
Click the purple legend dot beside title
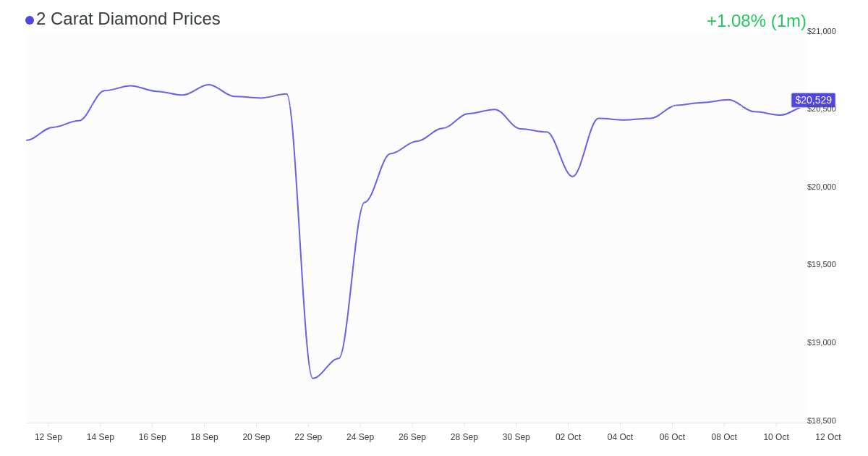(30, 20)
